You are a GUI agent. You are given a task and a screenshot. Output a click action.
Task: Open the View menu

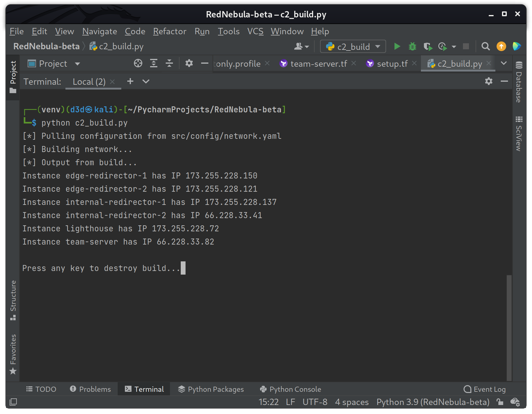point(65,31)
